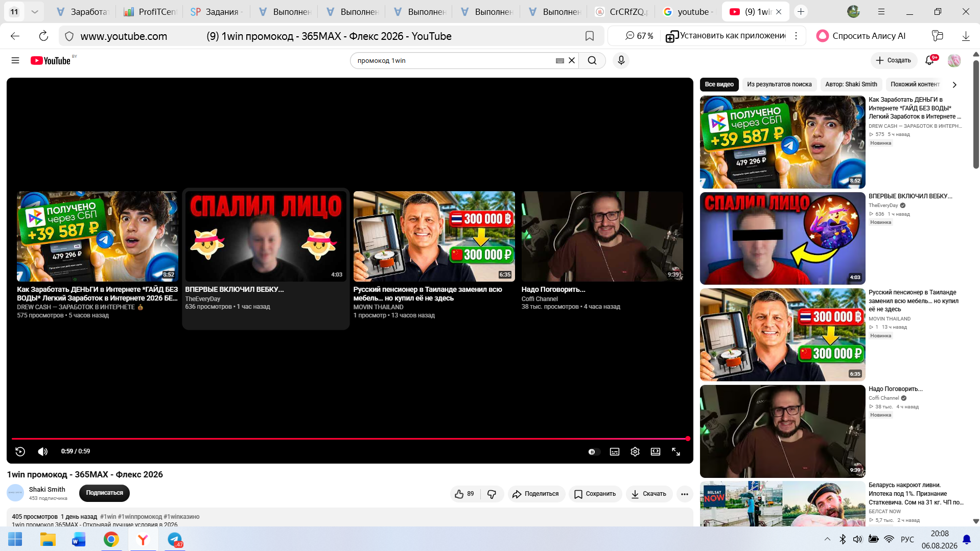Viewport: 980px width, 551px height.
Task: Show hidden tray icons chevron
Action: [x=827, y=539]
